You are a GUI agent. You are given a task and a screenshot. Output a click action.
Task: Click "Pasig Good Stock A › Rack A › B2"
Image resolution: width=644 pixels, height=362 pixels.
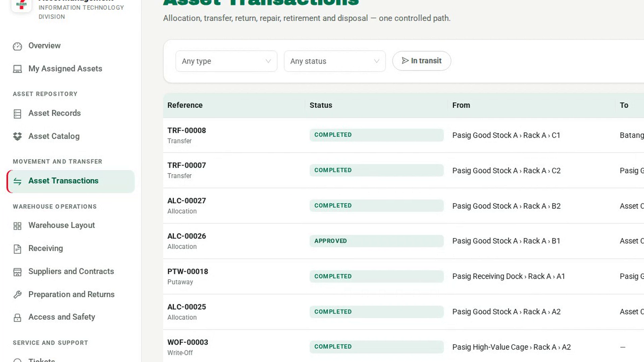[506, 206]
